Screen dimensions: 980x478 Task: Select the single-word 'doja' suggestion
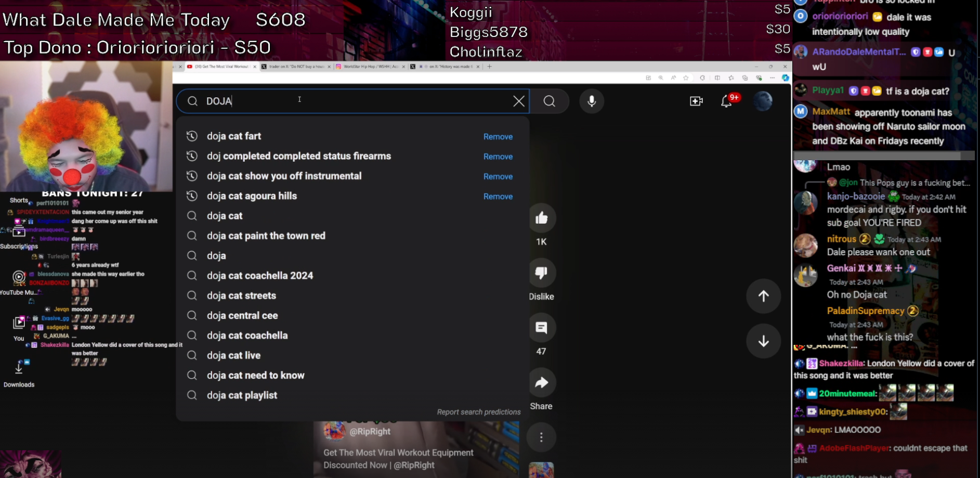(x=216, y=256)
